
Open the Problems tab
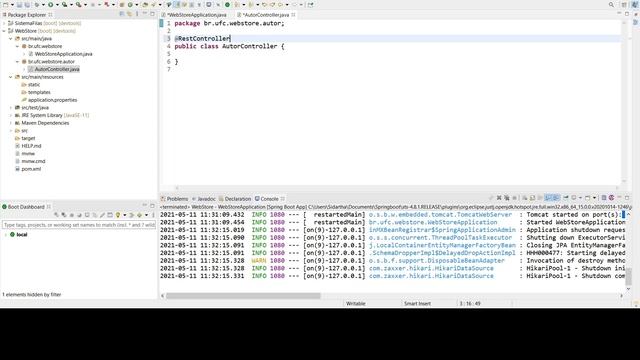pyautogui.click(x=177, y=199)
